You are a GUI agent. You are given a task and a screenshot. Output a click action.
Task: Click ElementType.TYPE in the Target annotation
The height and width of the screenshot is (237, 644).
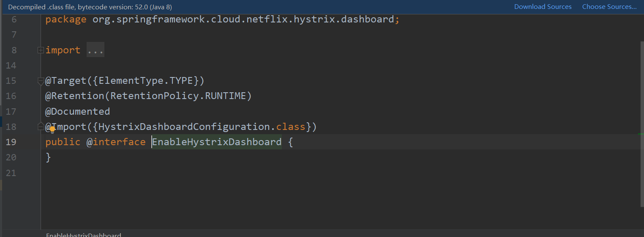coord(146,81)
